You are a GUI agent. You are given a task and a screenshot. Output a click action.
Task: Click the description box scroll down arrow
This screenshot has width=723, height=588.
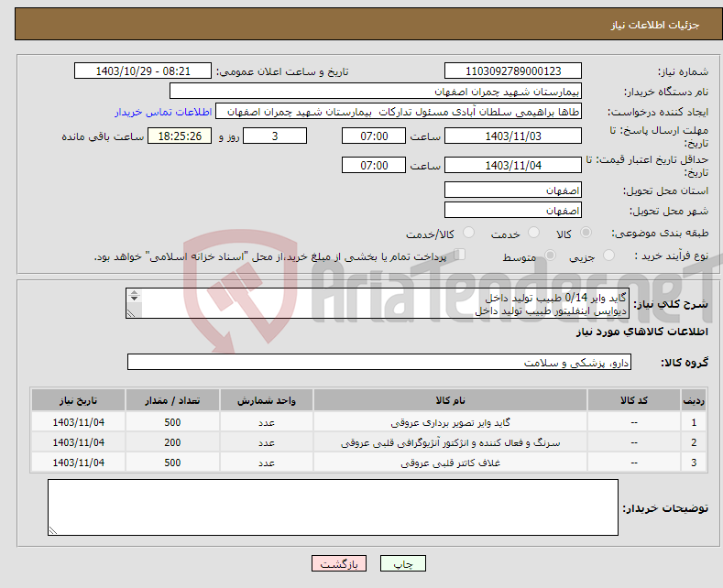point(134,299)
